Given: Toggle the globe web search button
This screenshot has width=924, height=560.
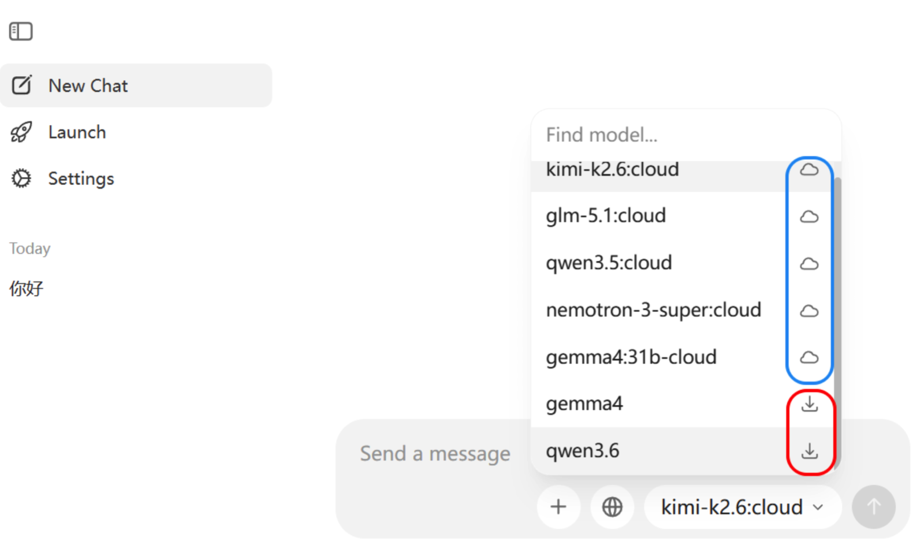Looking at the screenshot, I should (612, 507).
